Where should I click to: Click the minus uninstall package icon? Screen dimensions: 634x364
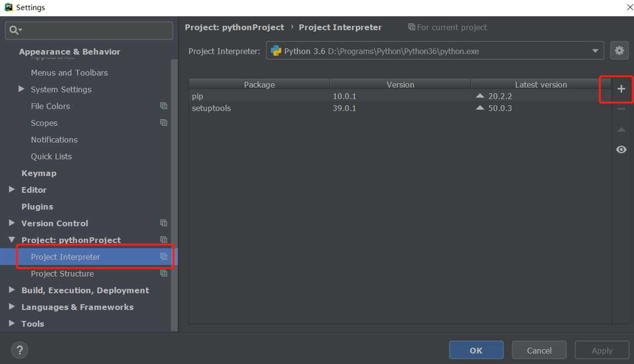coord(621,109)
